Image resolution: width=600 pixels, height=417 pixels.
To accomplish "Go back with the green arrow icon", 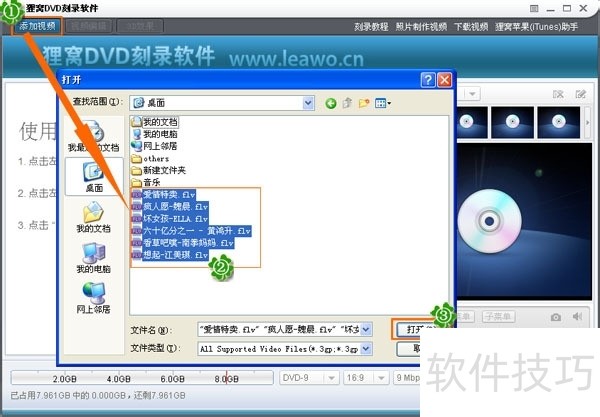I will [x=331, y=103].
